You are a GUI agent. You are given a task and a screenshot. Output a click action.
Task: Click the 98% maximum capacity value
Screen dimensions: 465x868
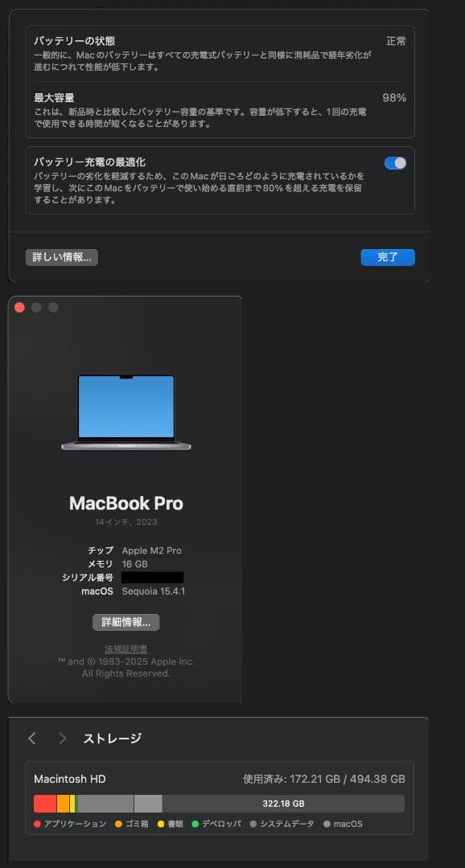[x=394, y=98]
